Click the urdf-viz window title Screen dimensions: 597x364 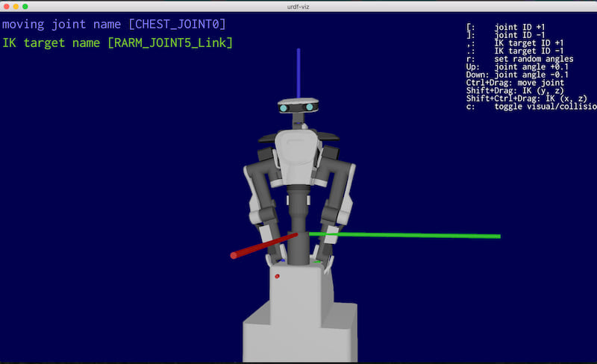coord(298,6)
